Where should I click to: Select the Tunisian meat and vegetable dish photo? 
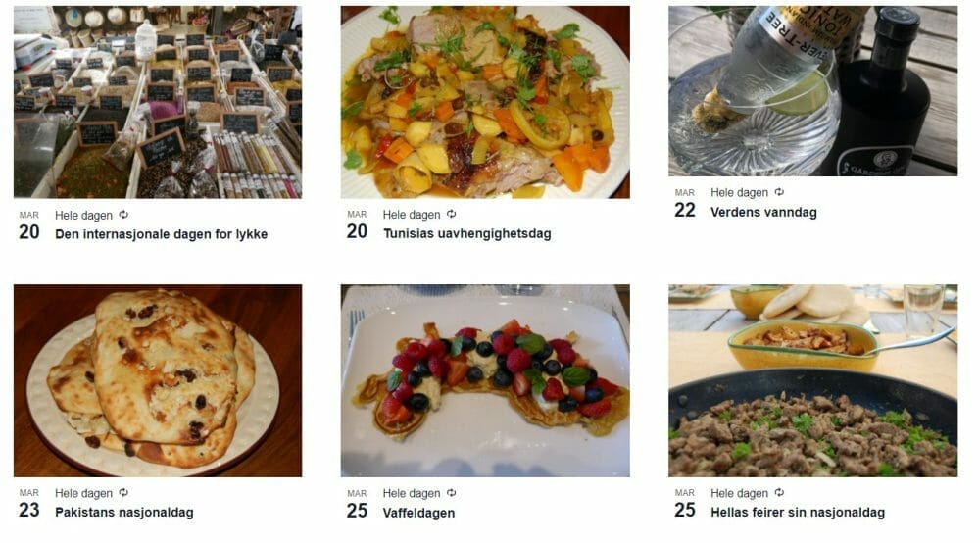coord(485,102)
